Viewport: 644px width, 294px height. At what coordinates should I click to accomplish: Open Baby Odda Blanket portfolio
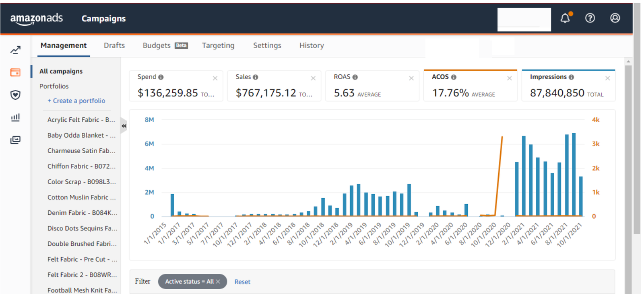[x=81, y=136]
